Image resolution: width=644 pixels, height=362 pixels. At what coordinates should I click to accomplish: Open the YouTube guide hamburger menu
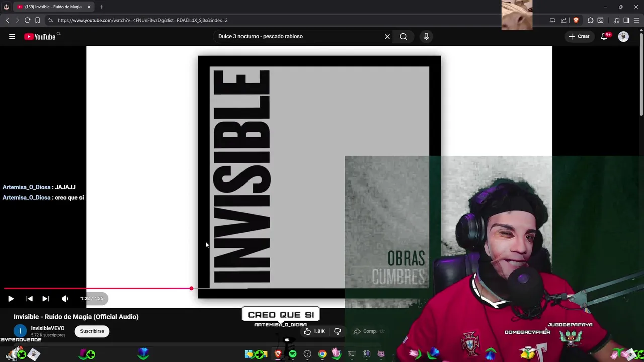12,36
